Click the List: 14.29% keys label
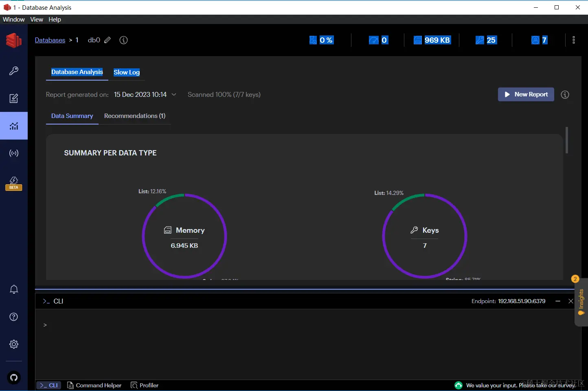The height and width of the screenshot is (391, 588). tap(389, 193)
